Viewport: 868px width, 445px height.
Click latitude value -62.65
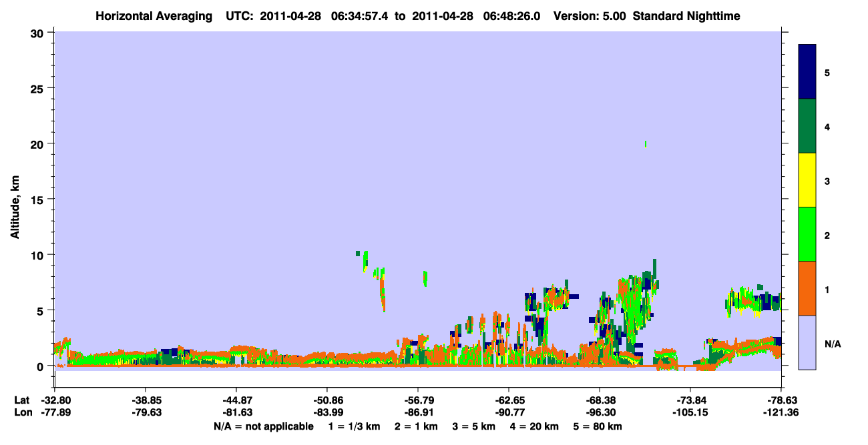(x=508, y=400)
